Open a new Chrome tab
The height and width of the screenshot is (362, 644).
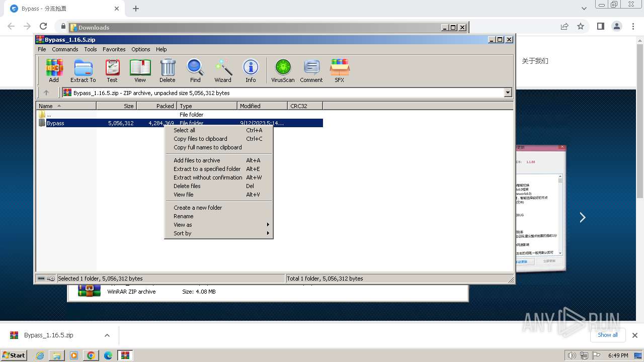136,9
